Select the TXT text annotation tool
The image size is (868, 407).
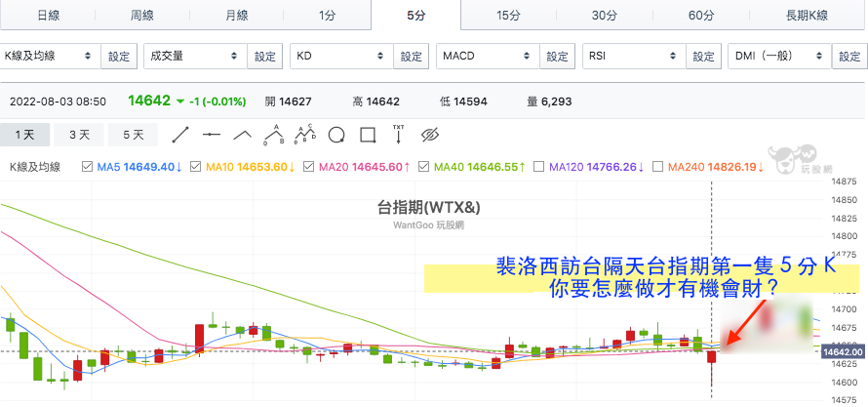pyautogui.click(x=399, y=134)
